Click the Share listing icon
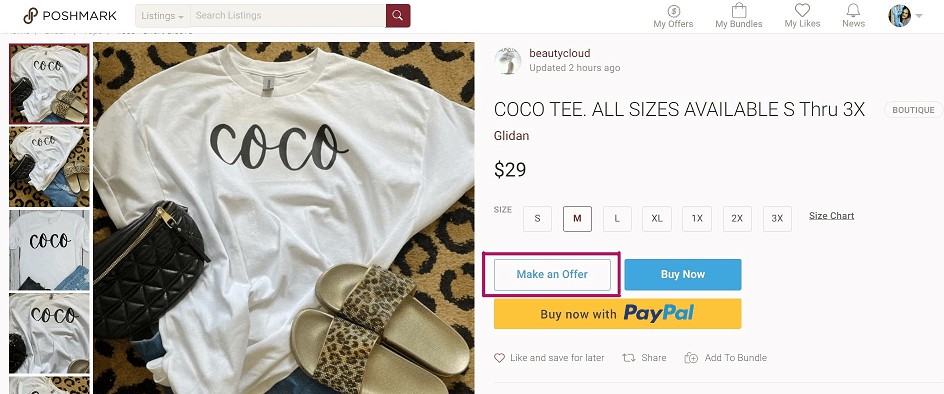 (x=629, y=358)
